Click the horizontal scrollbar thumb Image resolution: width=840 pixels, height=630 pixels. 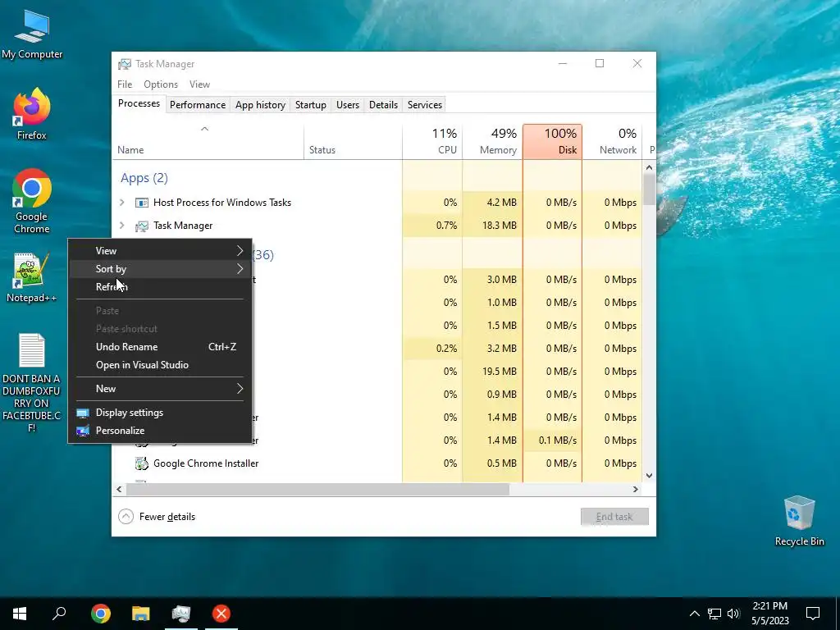(317, 490)
